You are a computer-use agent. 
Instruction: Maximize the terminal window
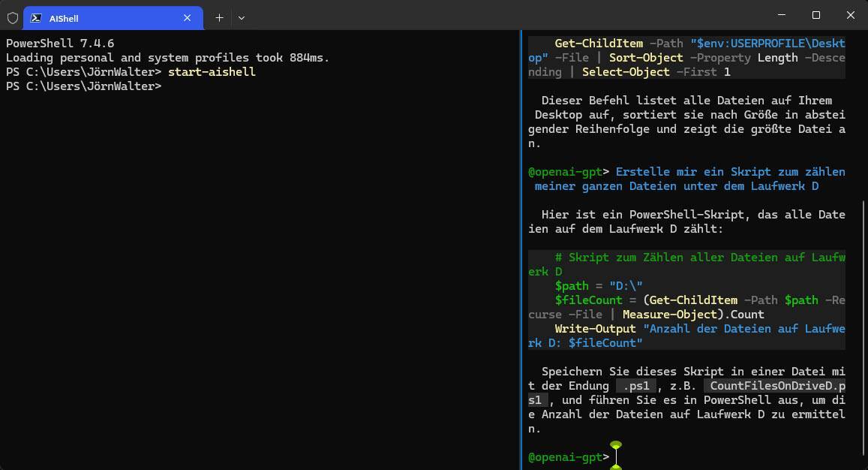[x=815, y=15]
